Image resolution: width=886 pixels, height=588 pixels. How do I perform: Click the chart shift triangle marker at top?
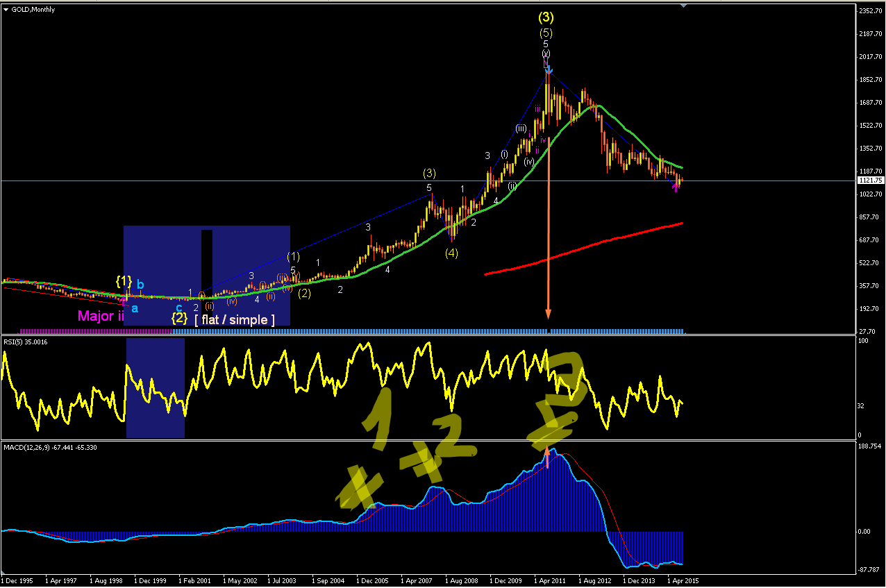coord(683,6)
